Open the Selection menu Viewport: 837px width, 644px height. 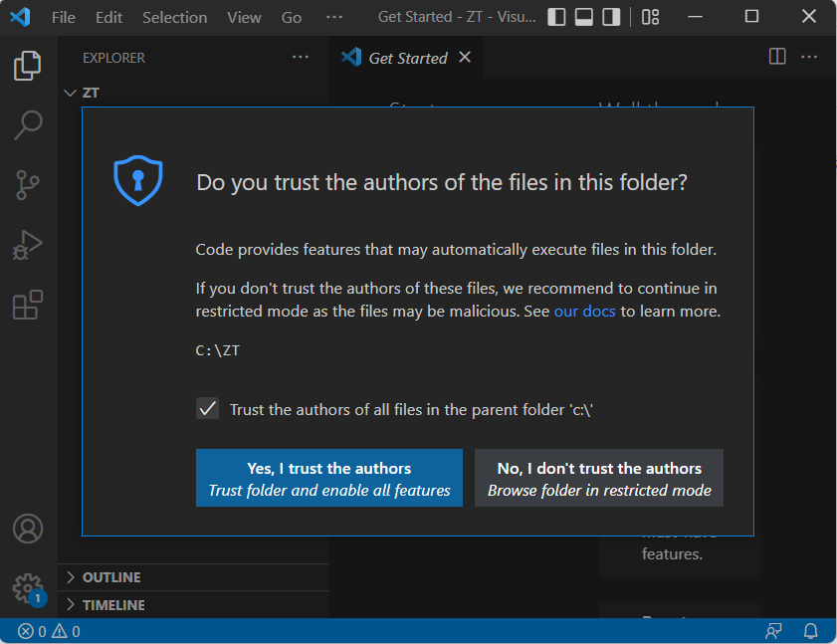174,18
